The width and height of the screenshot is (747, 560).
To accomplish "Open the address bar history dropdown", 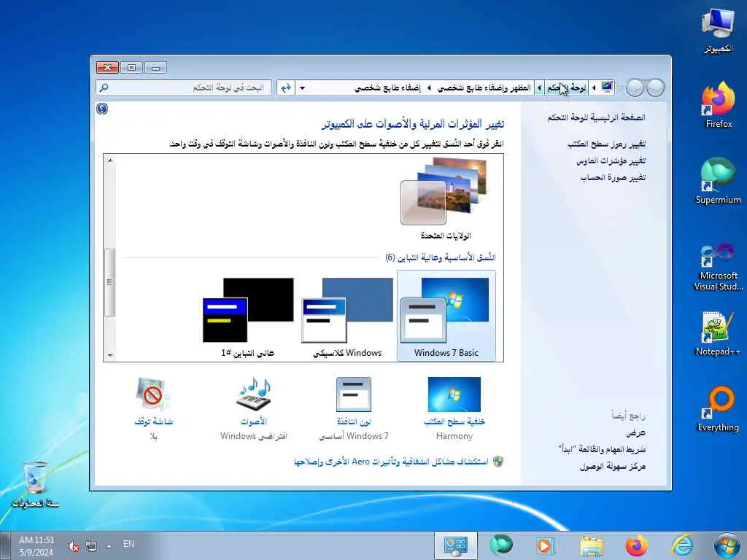I will (x=302, y=88).
